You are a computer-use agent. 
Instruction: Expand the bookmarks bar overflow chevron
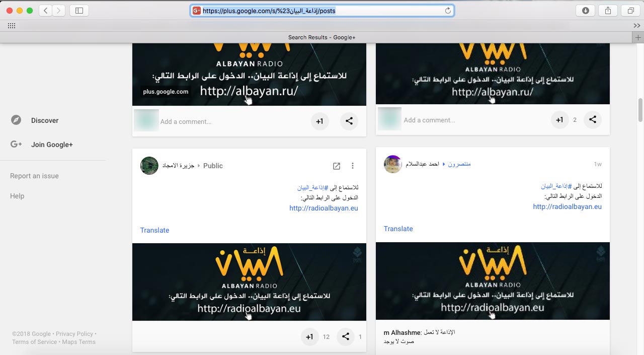[x=636, y=26]
